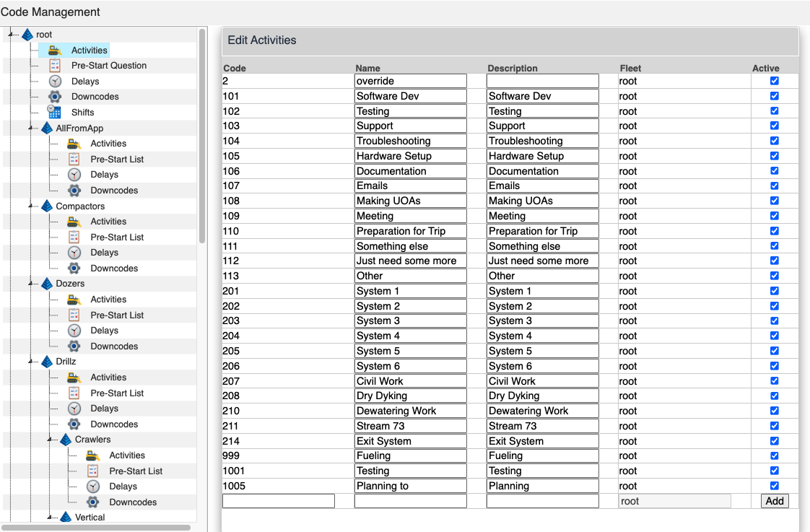Collapse the Vertical tree node
The height and width of the screenshot is (532, 810).
point(50,517)
